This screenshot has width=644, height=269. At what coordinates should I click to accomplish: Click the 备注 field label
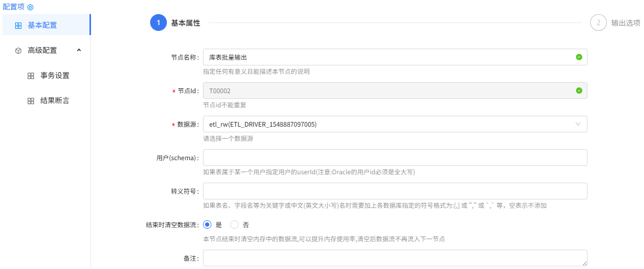coord(191,258)
